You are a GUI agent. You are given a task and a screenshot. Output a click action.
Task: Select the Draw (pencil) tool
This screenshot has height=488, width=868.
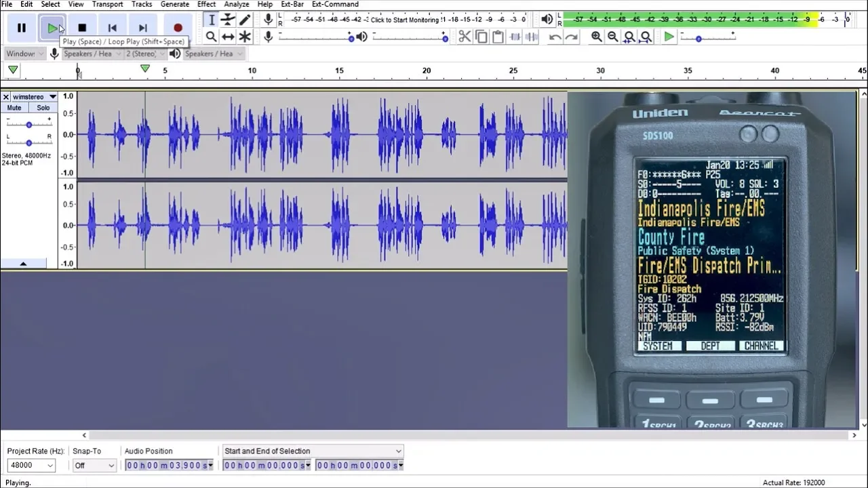pyautogui.click(x=245, y=20)
